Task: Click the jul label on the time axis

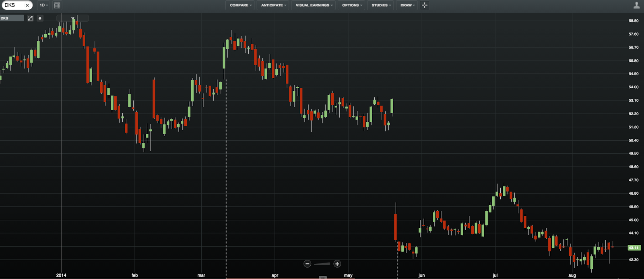Action: coord(495,275)
